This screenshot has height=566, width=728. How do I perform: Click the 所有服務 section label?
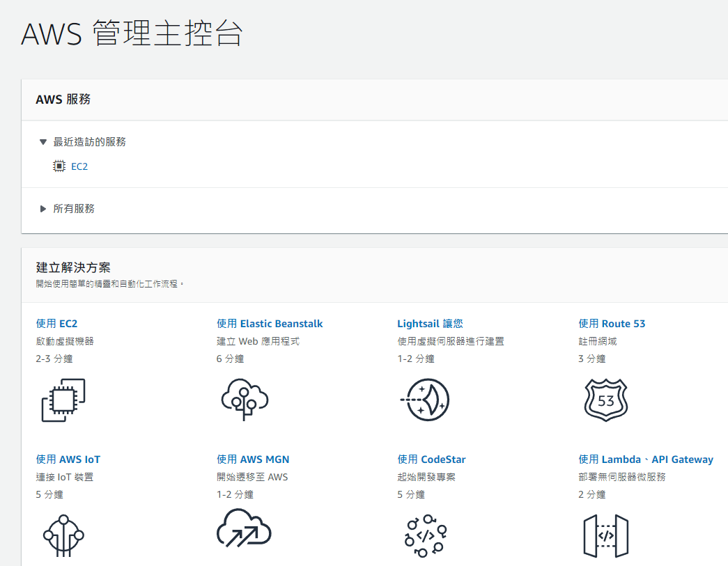(x=74, y=209)
